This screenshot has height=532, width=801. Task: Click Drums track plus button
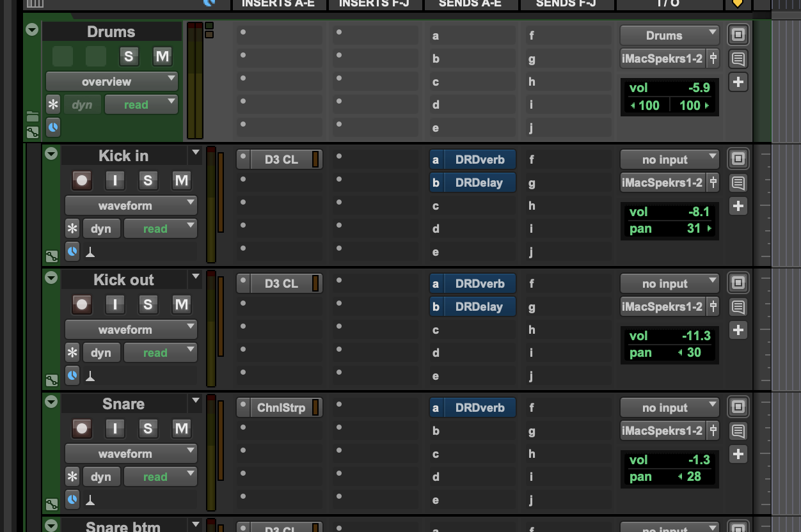(x=738, y=82)
